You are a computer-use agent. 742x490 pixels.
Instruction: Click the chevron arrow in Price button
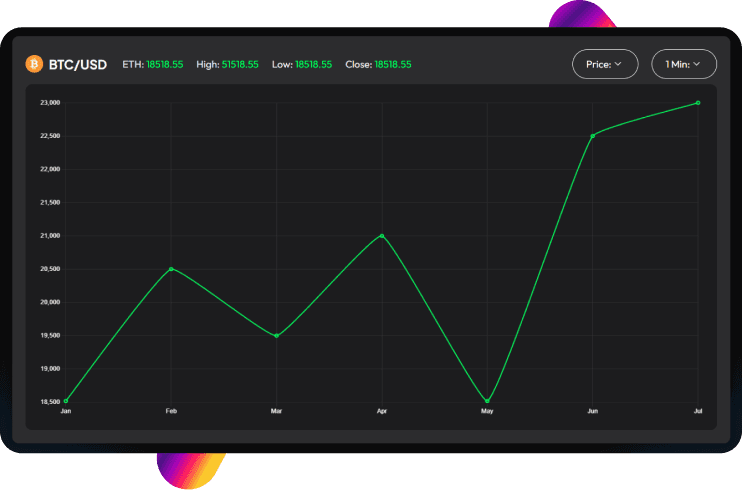point(618,64)
